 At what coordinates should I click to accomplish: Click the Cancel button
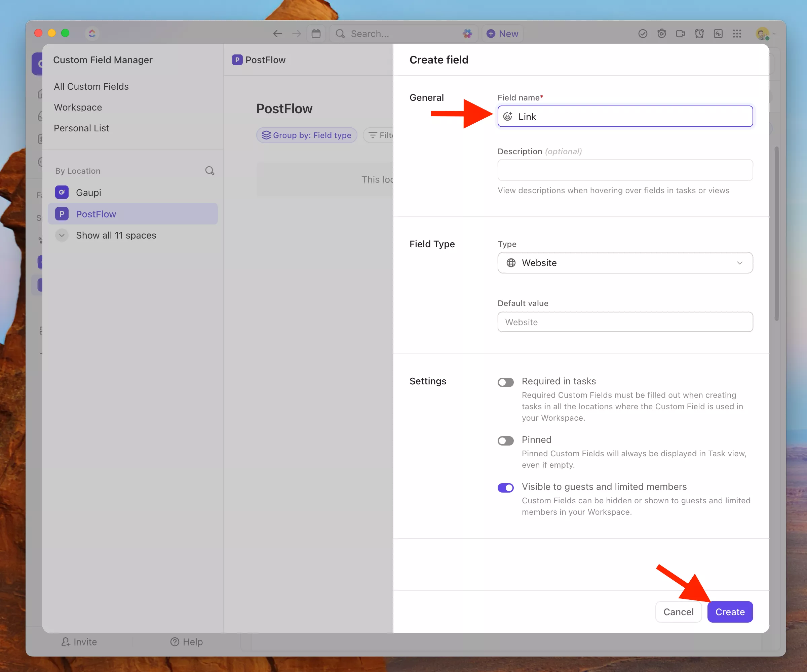pos(678,612)
